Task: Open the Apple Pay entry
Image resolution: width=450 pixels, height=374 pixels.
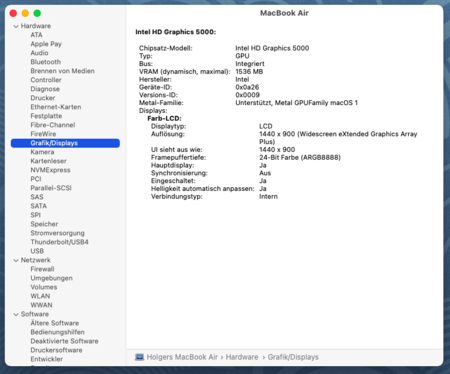Action: point(46,44)
